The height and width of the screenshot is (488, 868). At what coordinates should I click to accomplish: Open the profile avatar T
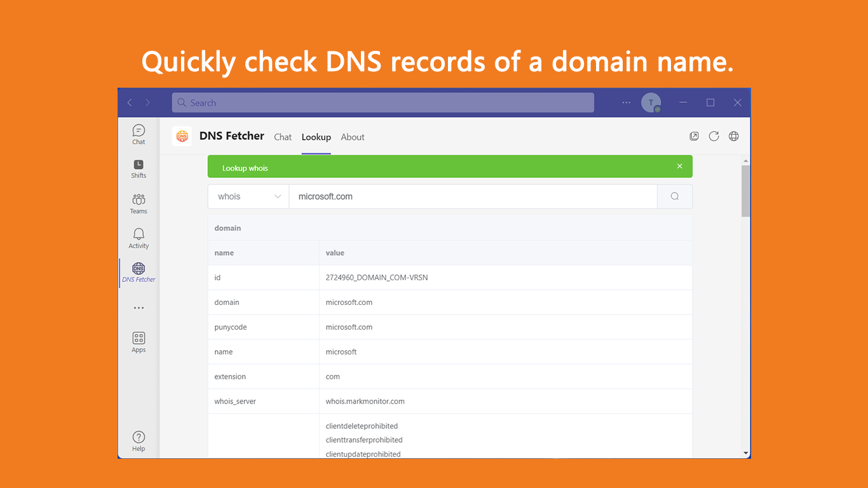pyautogui.click(x=651, y=102)
